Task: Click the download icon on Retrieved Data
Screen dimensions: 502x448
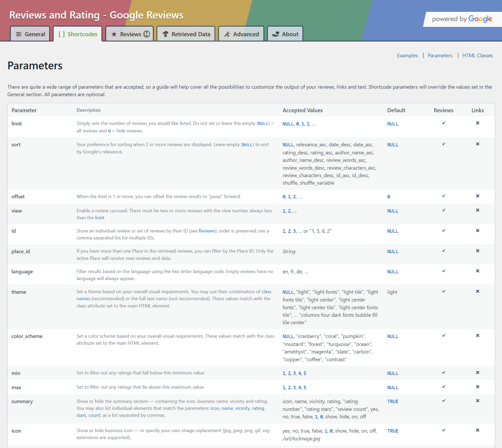Action: point(165,34)
